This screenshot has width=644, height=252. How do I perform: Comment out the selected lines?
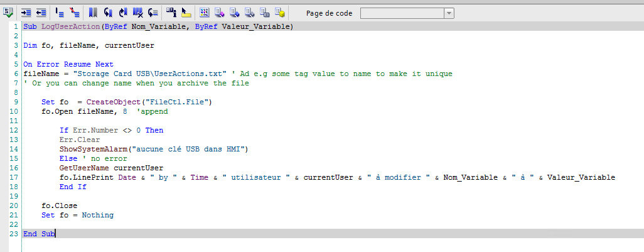(60, 12)
